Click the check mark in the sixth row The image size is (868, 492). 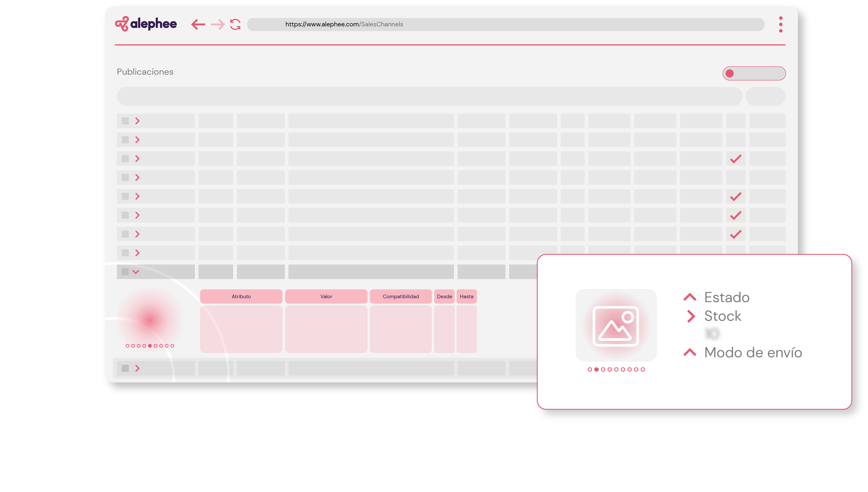pos(736,216)
